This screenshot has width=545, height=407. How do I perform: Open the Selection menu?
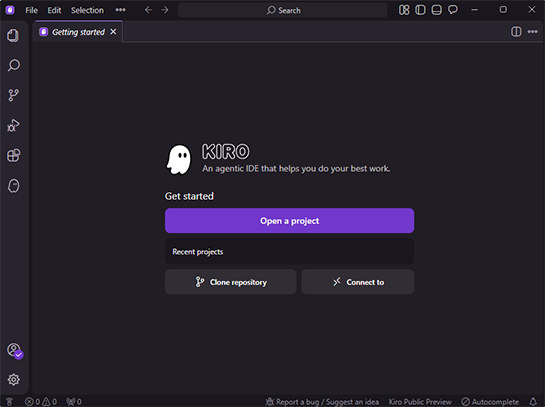pyautogui.click(x=87, y=10)
